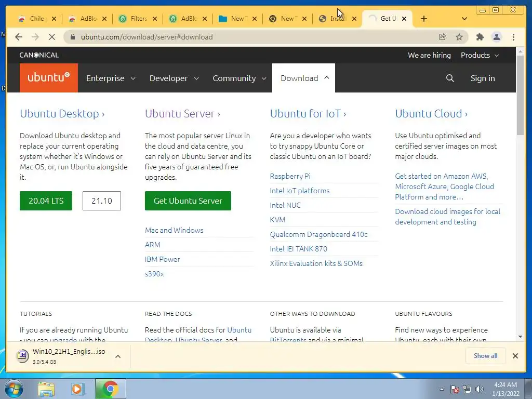Open the Chrome profile avatar
This screenshot has width=532, height=399.
pyautogui.click(x=496, y=37)
